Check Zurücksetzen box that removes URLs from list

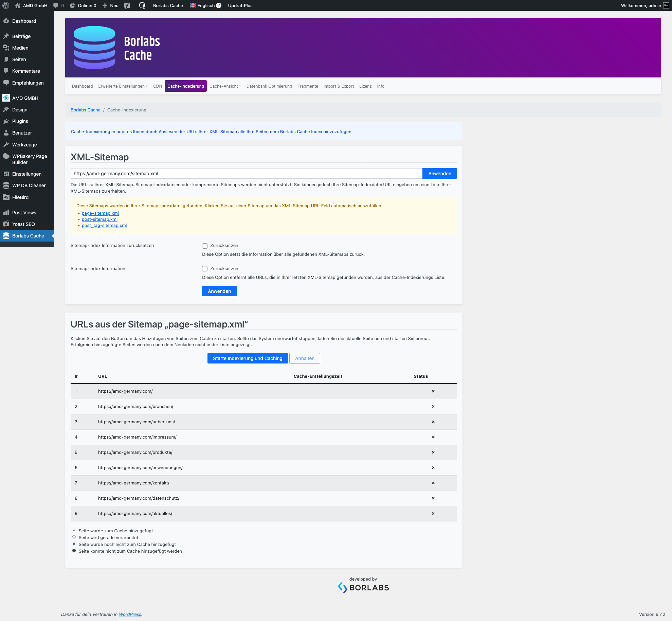pos(205,269)
